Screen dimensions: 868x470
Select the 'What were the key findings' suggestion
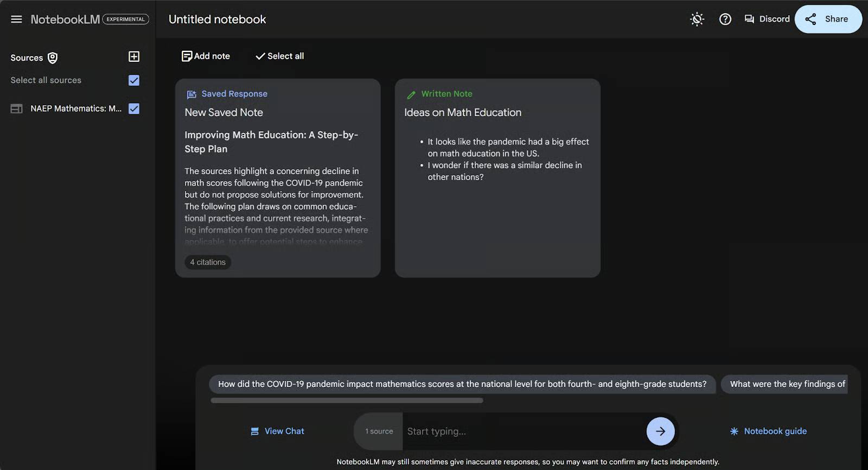pyautogui.click(x=784, y=384)
